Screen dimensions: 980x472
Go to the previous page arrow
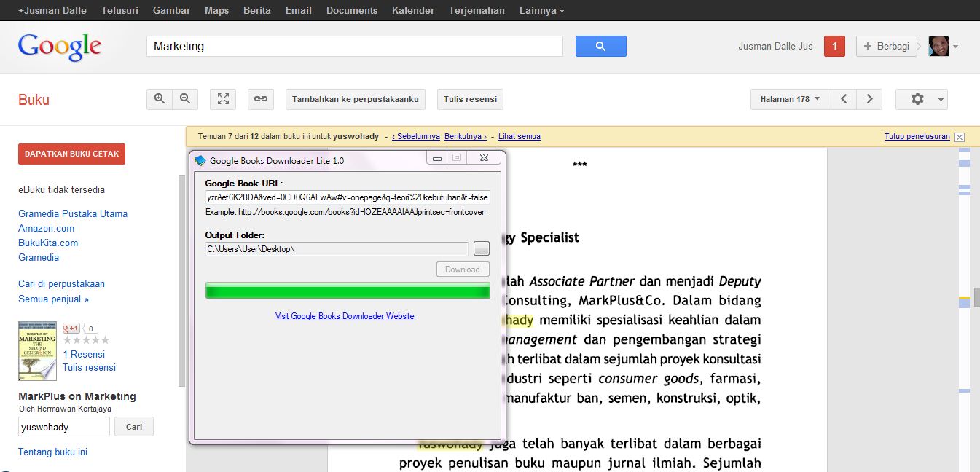(844, 99)
